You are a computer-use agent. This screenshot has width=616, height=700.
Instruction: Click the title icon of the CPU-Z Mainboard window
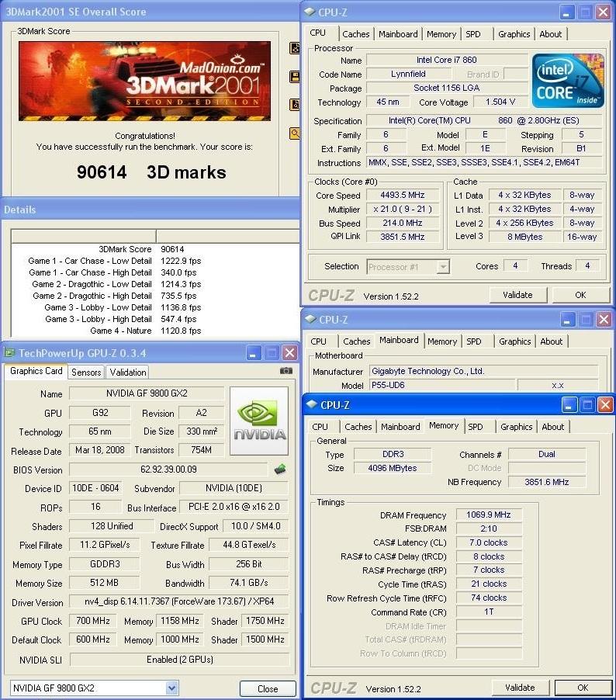coord(310,319)
